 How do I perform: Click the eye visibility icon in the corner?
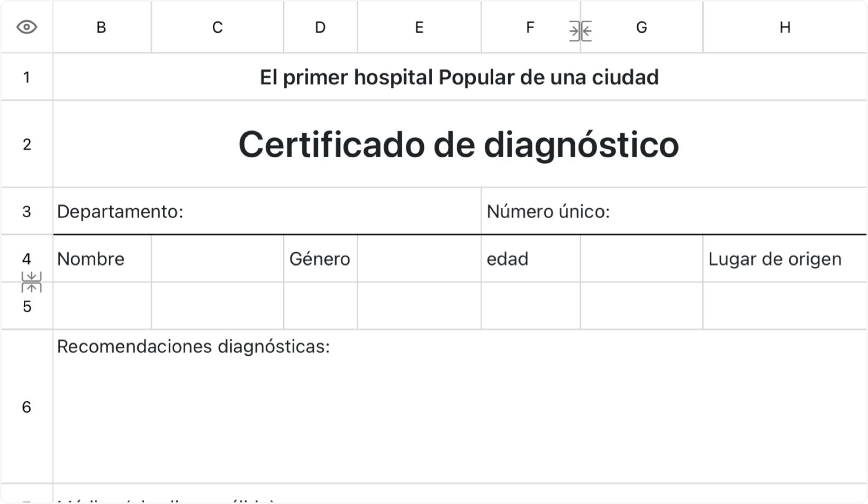[x=26, y=27]
